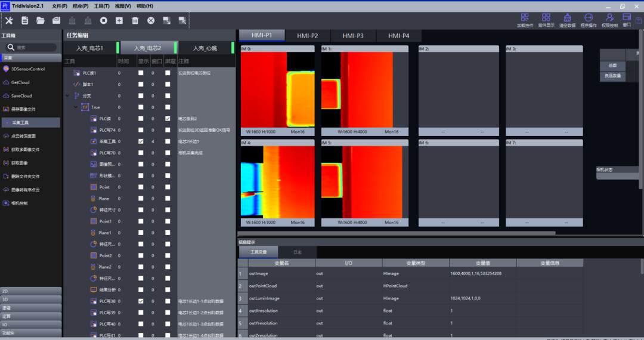Switch to the HMI-P3 tab
644x340 pixels.
pos(353,36)
